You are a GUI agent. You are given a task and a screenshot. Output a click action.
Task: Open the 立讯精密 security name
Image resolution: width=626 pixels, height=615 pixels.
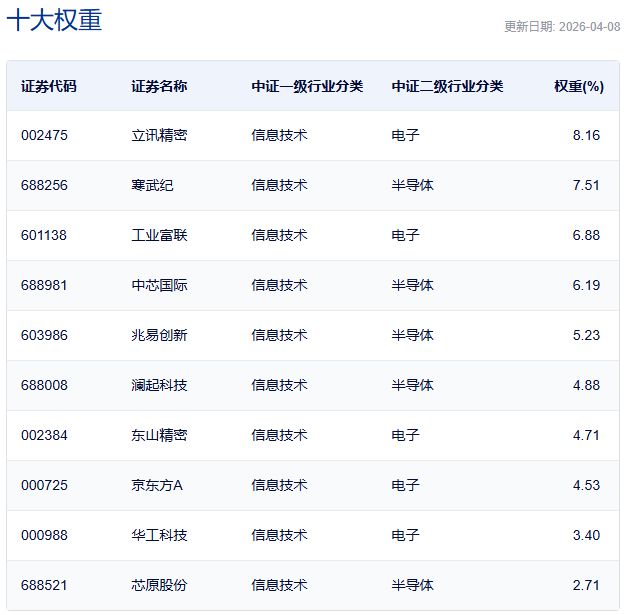pos(159,135)
